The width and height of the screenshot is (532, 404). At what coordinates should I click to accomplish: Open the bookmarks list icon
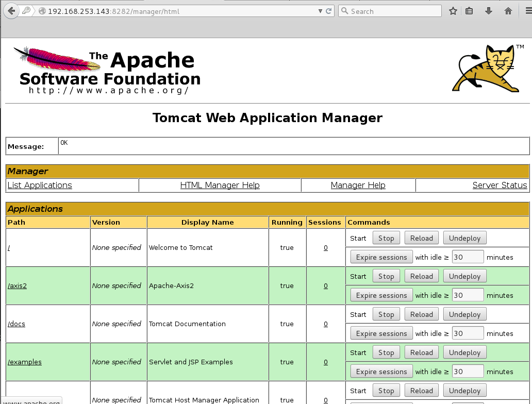(x=469, y=11)
